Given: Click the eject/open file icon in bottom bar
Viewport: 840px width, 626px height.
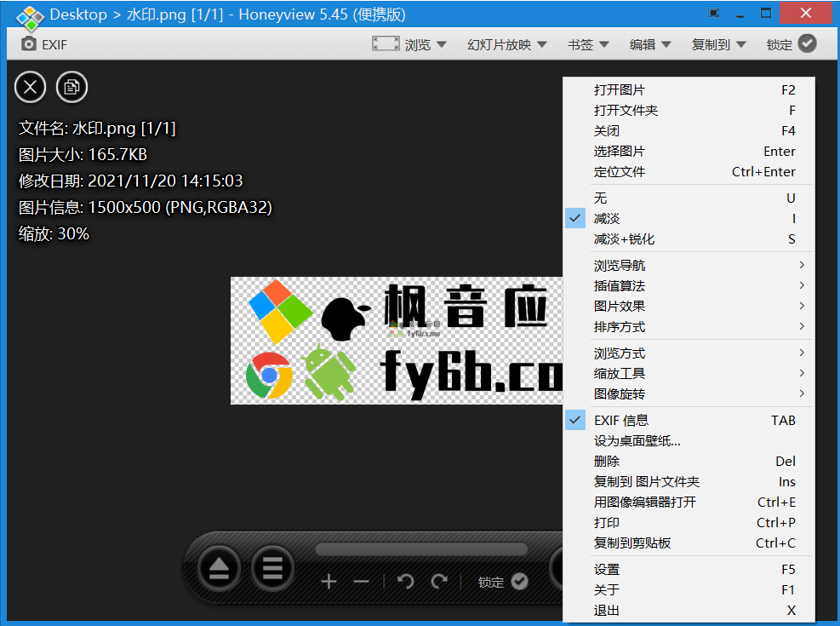Looking at the screenshot, I should click(x=219, y=568).
